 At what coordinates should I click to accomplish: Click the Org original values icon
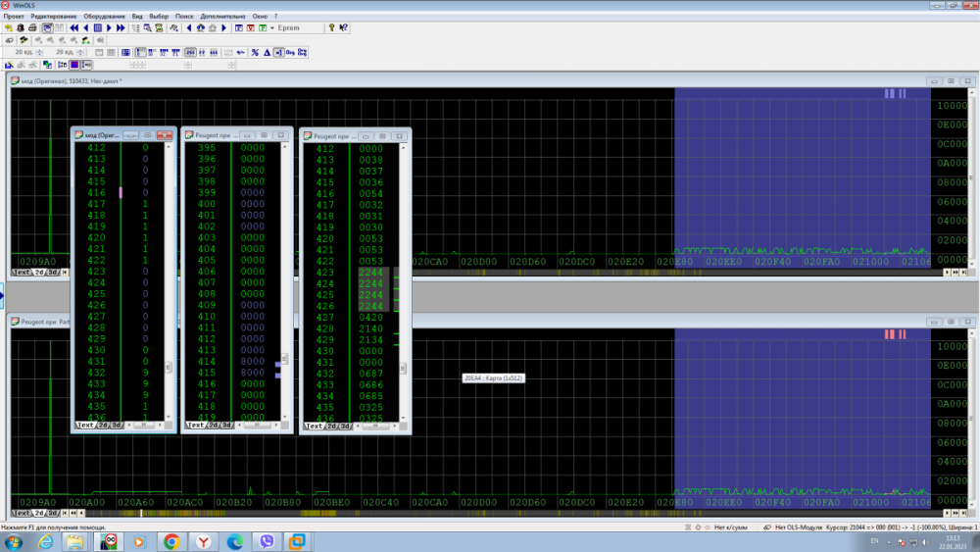290,52
